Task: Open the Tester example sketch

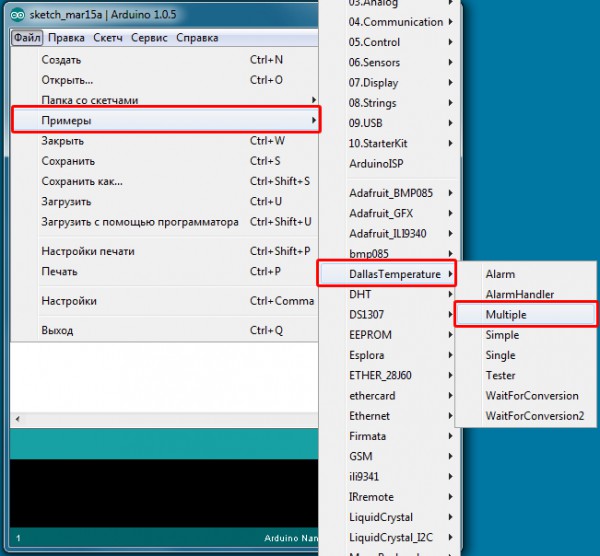Action: tap(526, 376)
